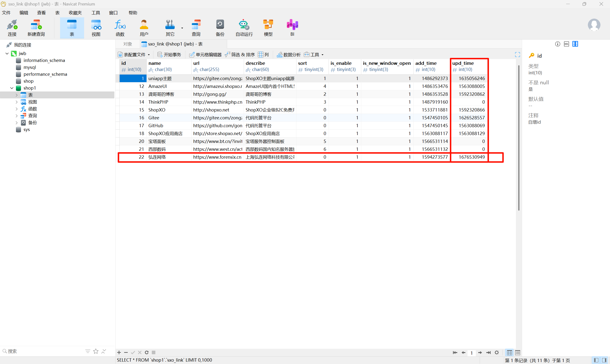Click the Others (其它) toolbar icon
The width and height of the screenshot is (610, 364).
(x=170, y=28)
